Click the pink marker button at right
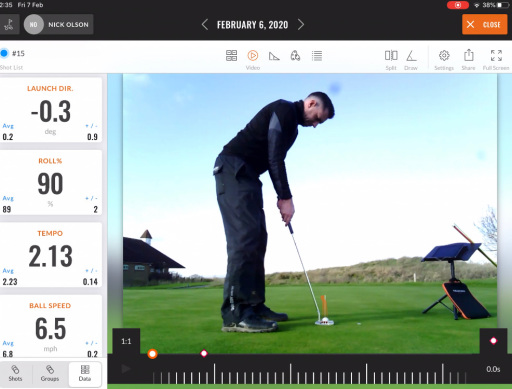 [x=493, y=341]
